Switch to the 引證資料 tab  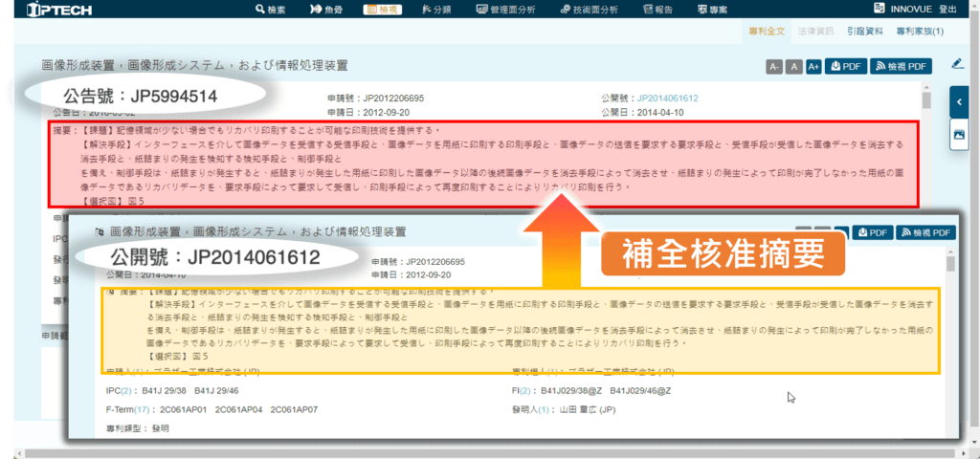tap(865, 32)
